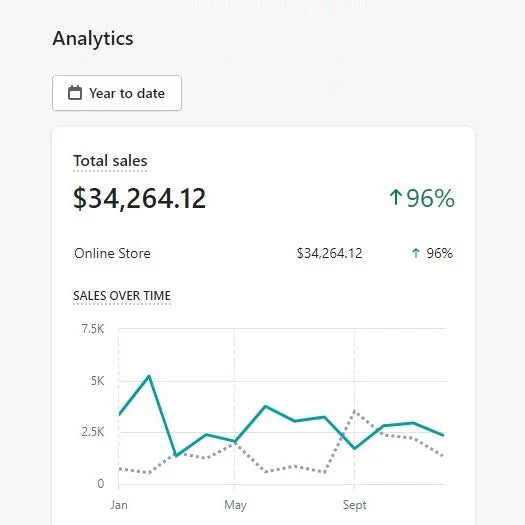Screen dimensions: 525x525
Task: Click the dotted line peak at Sept
Action: 354,411
